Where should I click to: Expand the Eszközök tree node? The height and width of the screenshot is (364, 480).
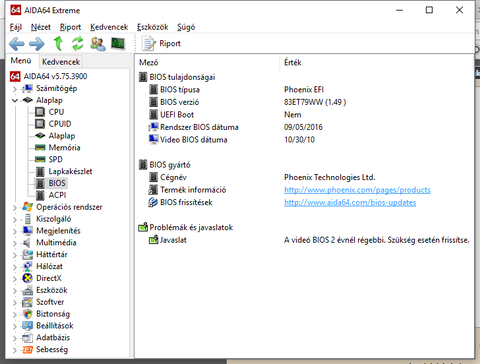(15, 291)
